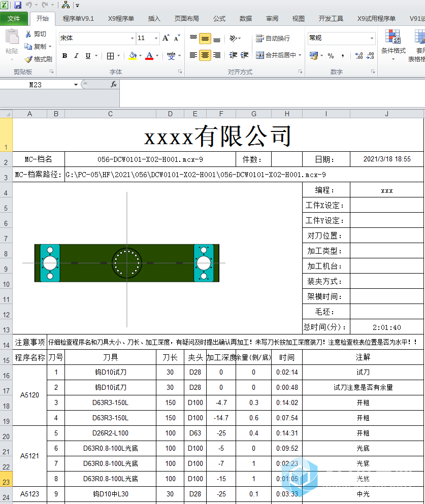Decrease indent level

click(233, 55)
